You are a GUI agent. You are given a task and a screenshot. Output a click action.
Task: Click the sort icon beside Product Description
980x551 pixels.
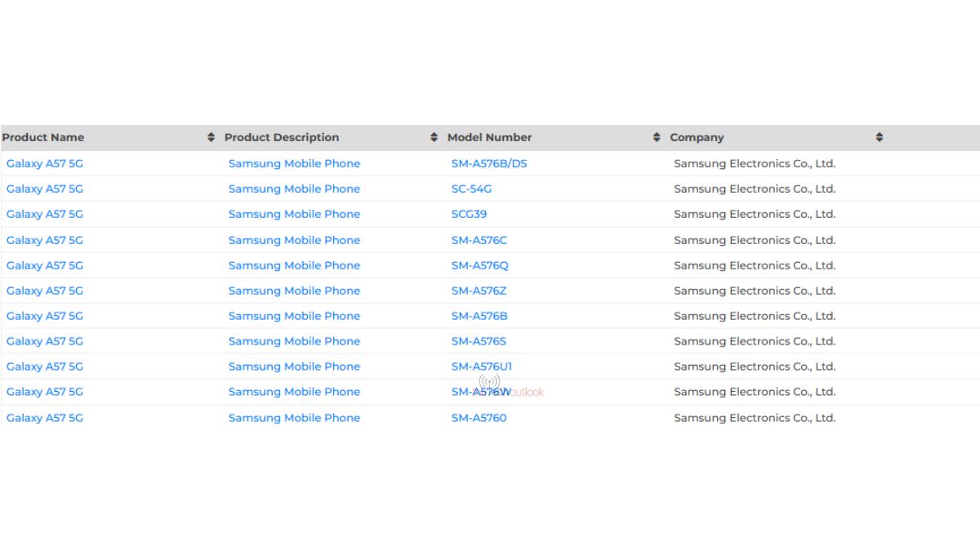[x=433, y=137]
